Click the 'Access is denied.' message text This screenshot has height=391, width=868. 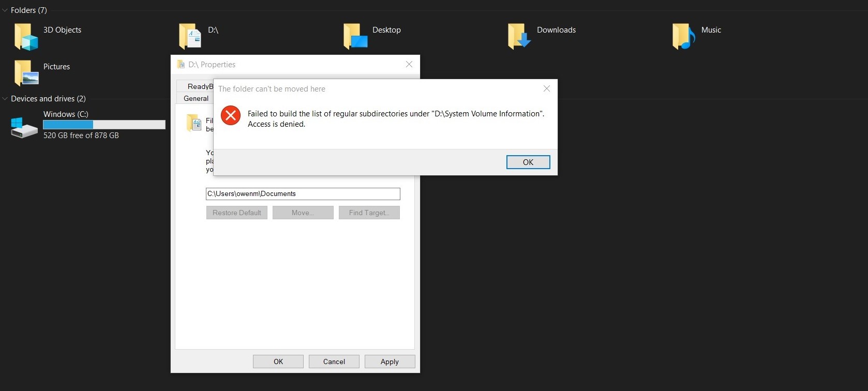click(x=276, y=124)
